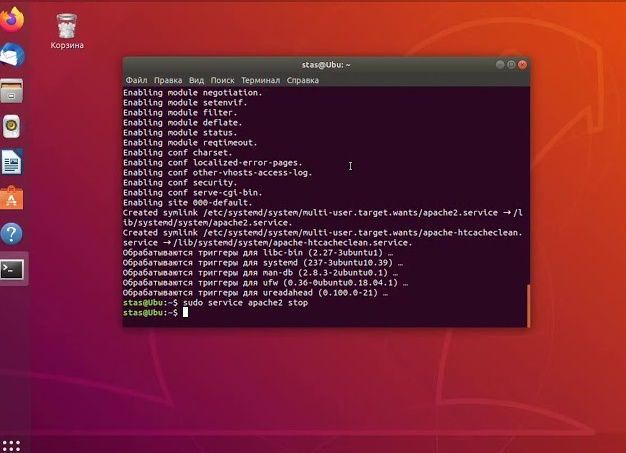Launch LibreOffice Writer from the dock
This screenshot has height=453, width=626.
click(12, 162)
